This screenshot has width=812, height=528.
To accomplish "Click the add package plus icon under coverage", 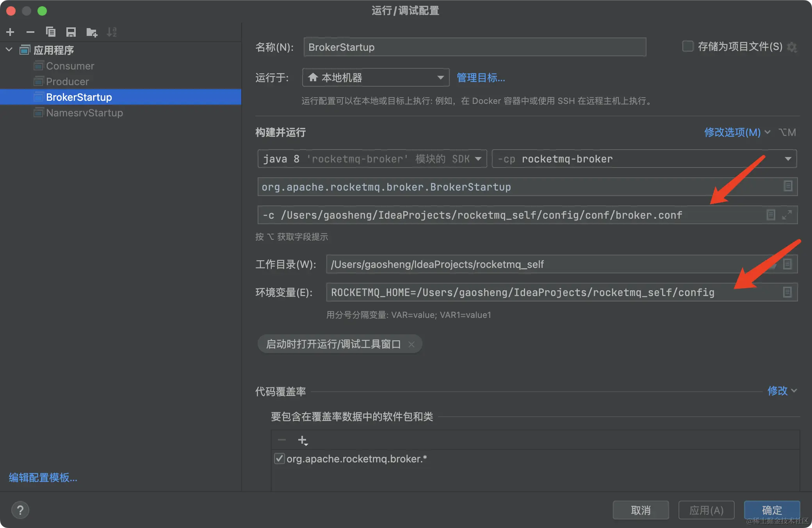I will [303, 441].
